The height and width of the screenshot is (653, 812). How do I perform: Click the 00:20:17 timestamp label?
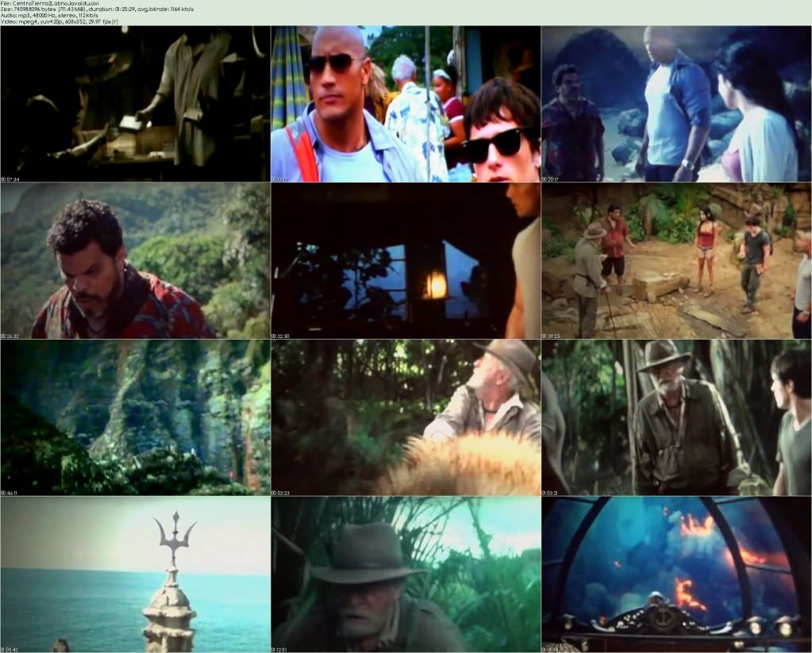click(x=551, y=179)
